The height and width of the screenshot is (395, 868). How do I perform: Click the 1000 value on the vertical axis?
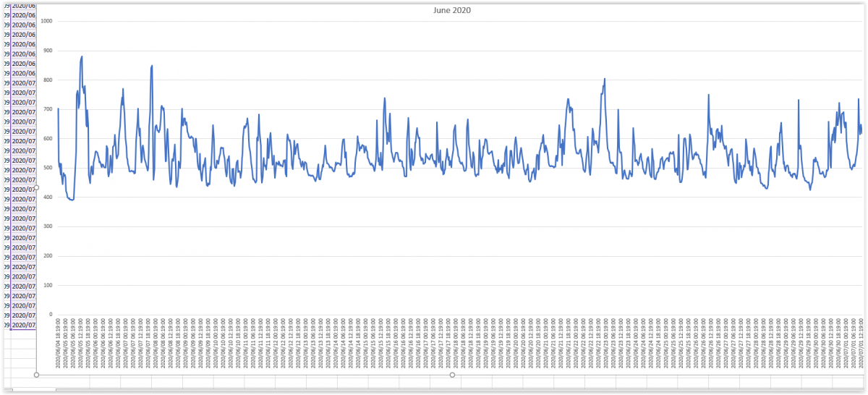point(47,21)
